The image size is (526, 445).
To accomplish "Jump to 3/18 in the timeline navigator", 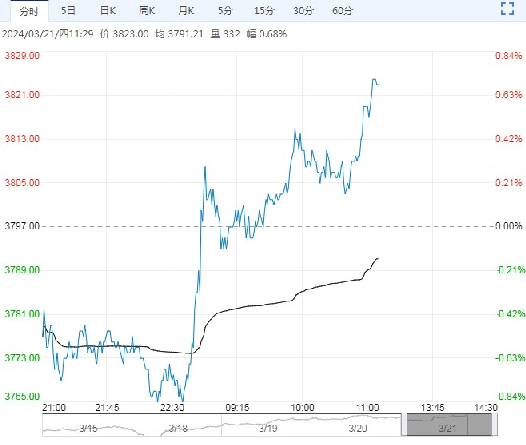I will click(178, 428).
